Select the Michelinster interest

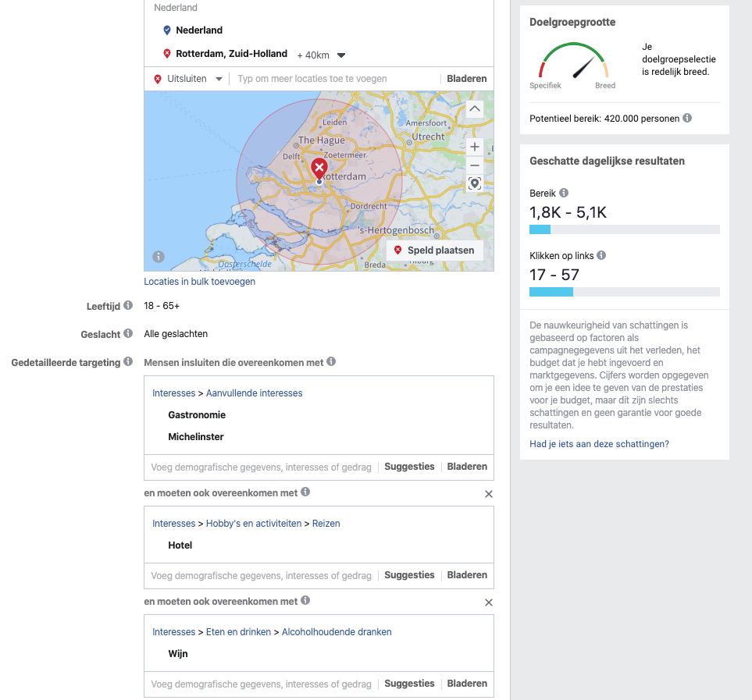196,437
